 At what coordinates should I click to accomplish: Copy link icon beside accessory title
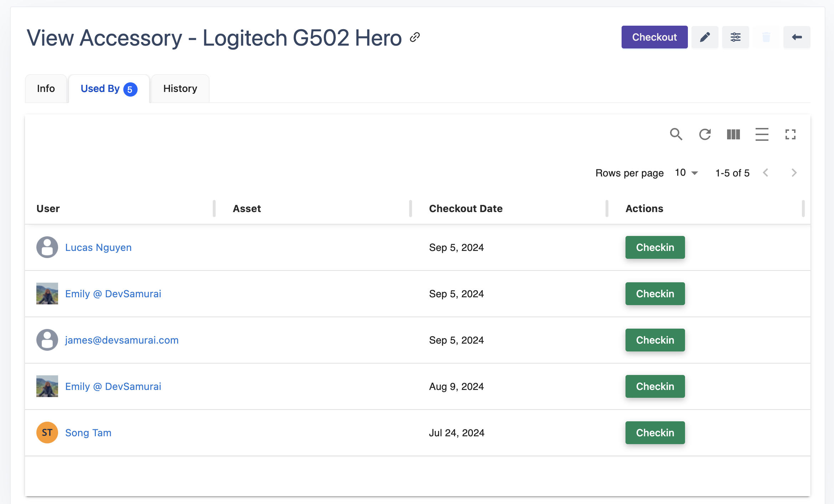(x=415, y=37)
